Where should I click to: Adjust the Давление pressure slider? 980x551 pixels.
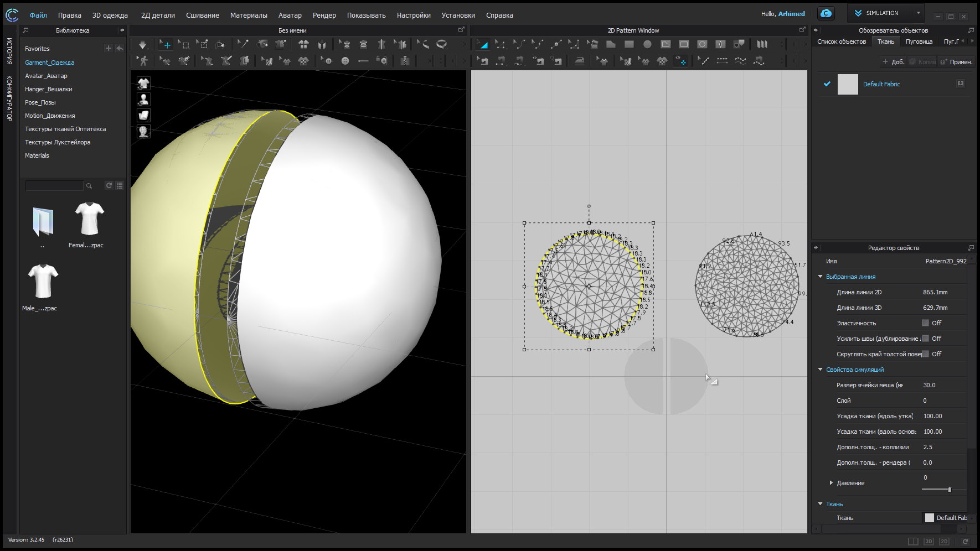950,490
